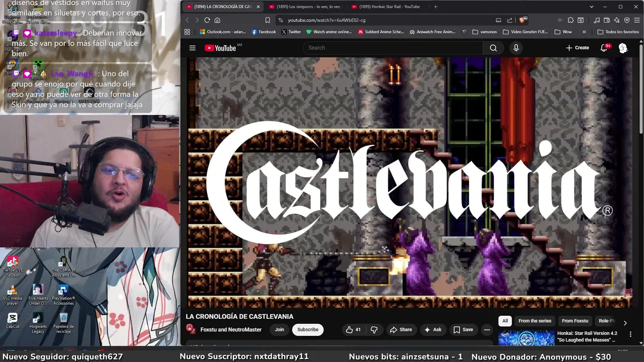This screenshot has height=362, width=644.
Task: Open the browser tab search dropdown arrow
Action: click(x=592, y=7)
